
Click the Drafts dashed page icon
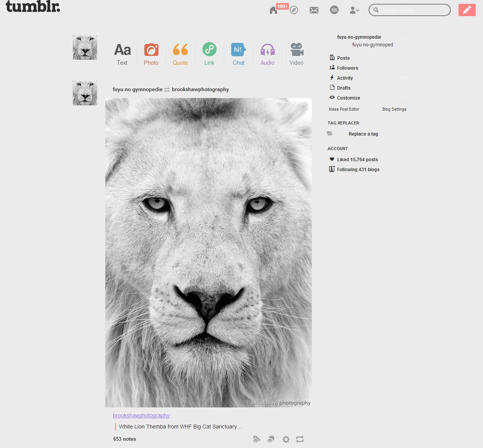pos(332,87)
